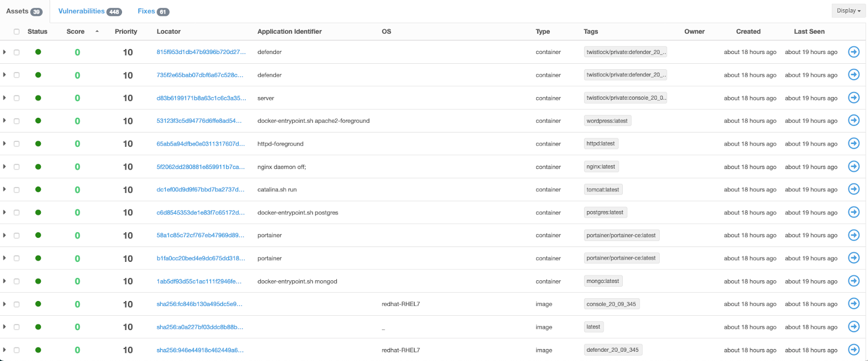868x361 pixels.
Task: Click locator link sha256:a0a227bf03ddc8b88b
Action: [199, 327]
